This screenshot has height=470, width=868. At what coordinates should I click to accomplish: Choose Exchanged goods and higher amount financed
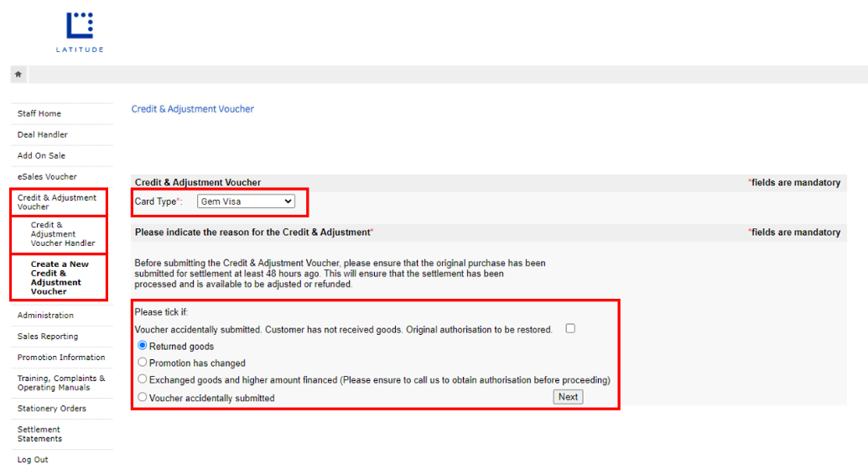tap(143, 379)
